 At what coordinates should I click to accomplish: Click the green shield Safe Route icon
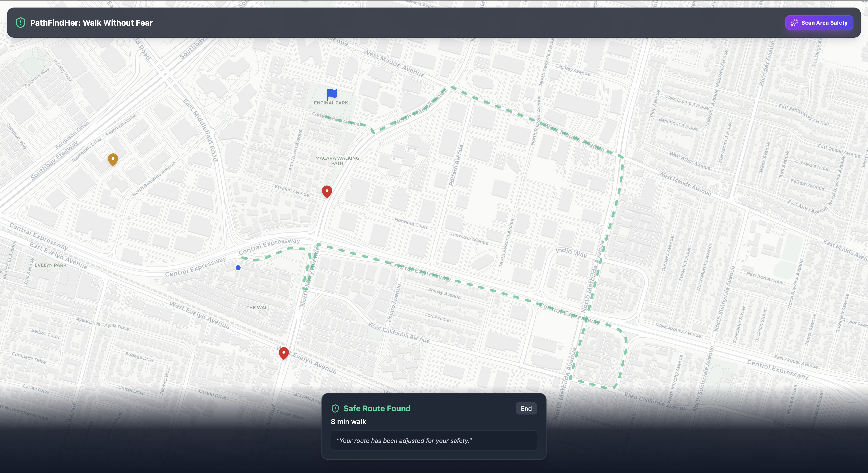pyautogui.click(x=335, y=408)
